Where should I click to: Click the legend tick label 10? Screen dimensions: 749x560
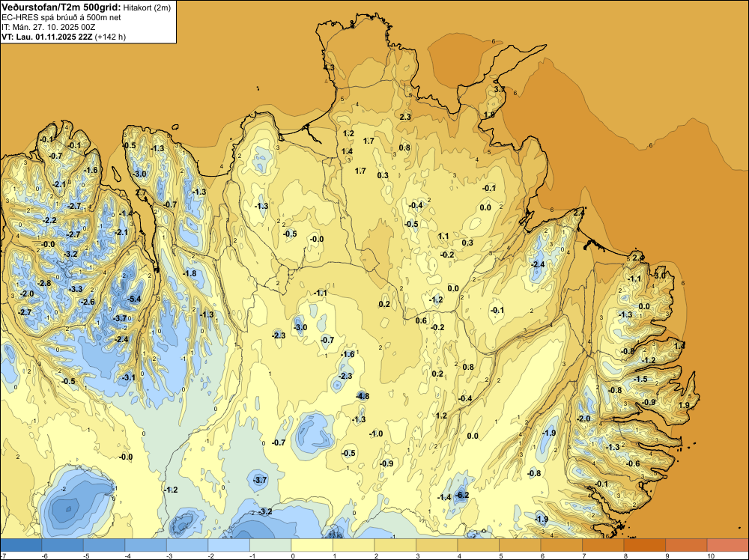point(710,556)
